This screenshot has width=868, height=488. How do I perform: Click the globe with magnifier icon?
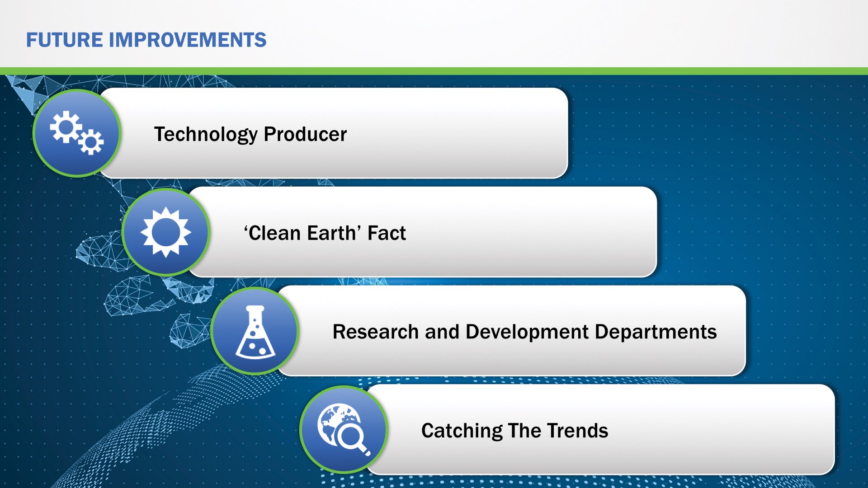point(344,430)
